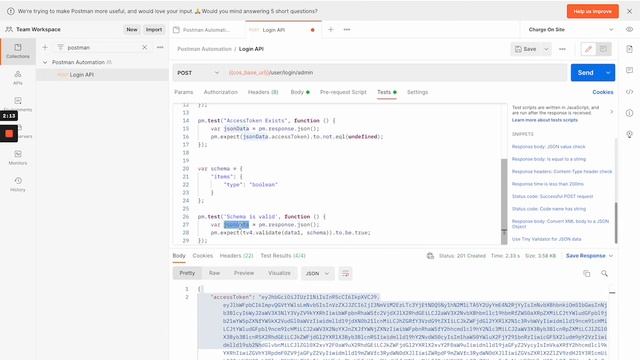Switch to the Postman Automation tab
This screenshot has width=640, height=360.
point(207,30)
